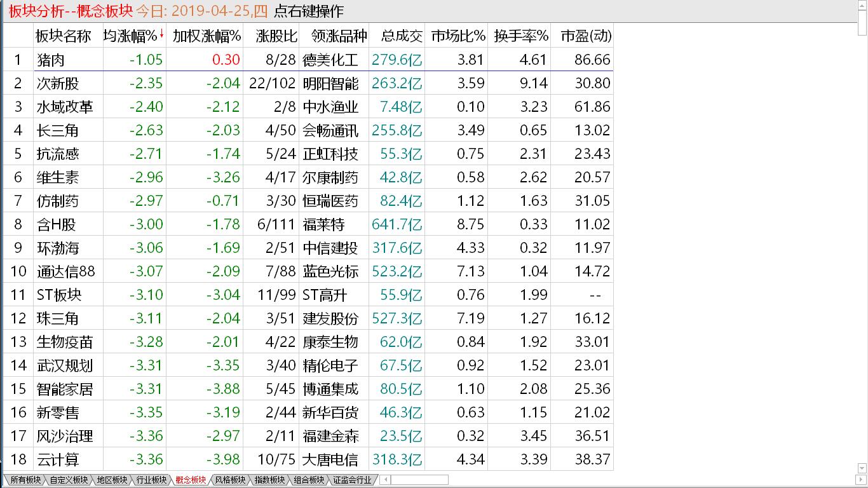868x488 pixels.
Task: Select the 智能家居 sector row
Action: pyautogui.click(x=308, y=389)
